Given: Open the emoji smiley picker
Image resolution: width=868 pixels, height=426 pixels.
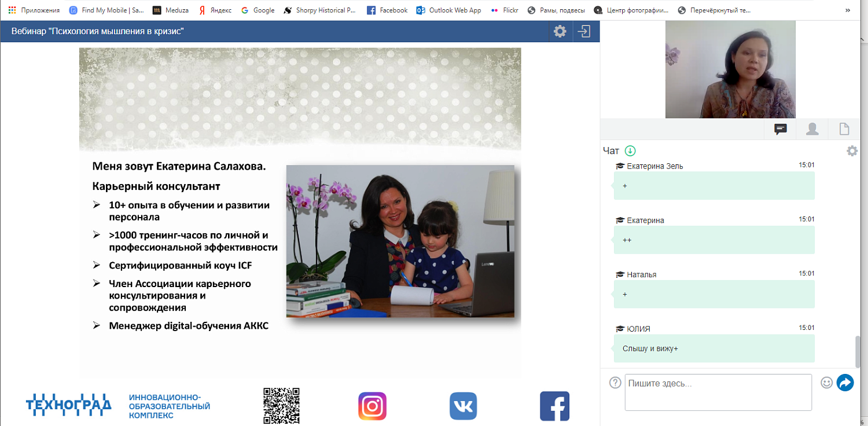Looking at the screenshot, I should click(827, 383).
